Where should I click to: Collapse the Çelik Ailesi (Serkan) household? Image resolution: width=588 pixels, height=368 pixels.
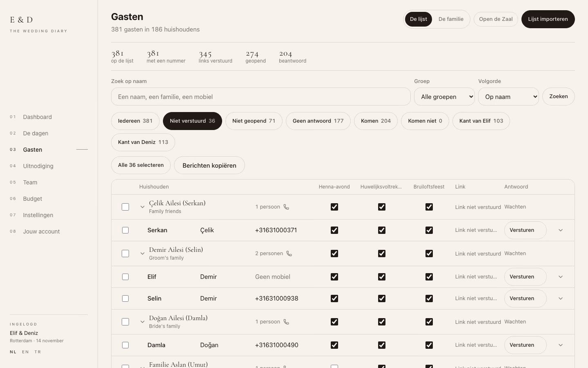(x=143, y=207)
